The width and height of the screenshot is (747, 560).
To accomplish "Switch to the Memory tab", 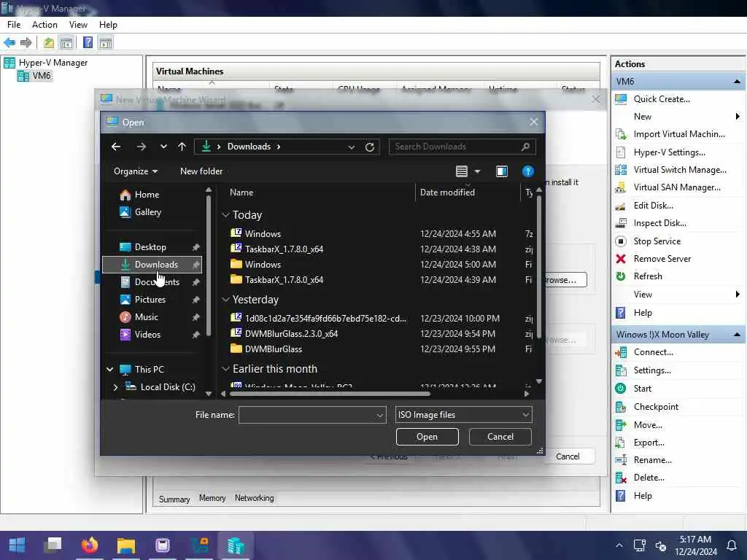I will pos(212,498).
